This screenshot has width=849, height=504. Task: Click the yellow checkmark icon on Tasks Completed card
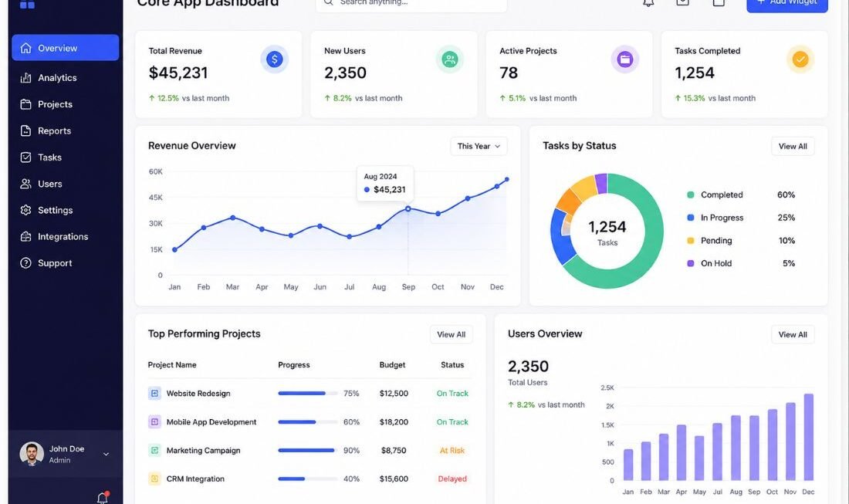click(800, 59)
